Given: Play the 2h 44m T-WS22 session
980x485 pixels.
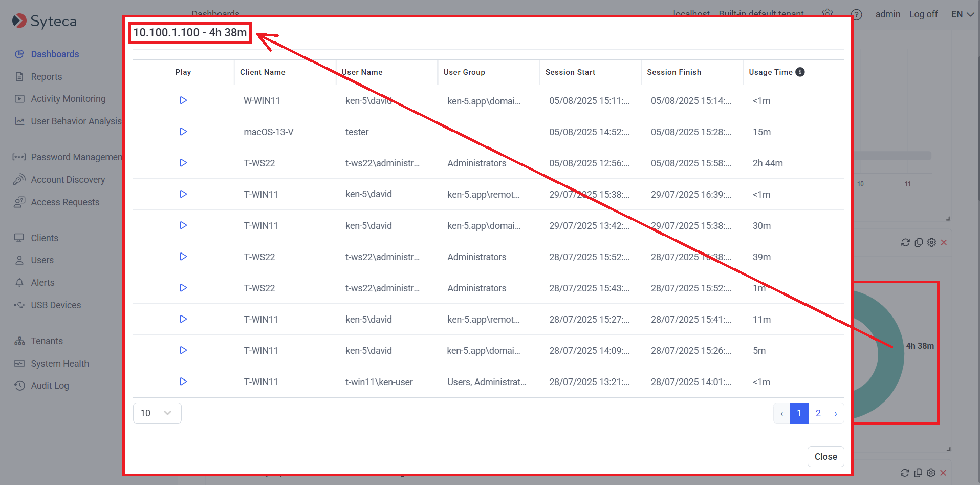Looking at the screenshot, I should 183,163.
